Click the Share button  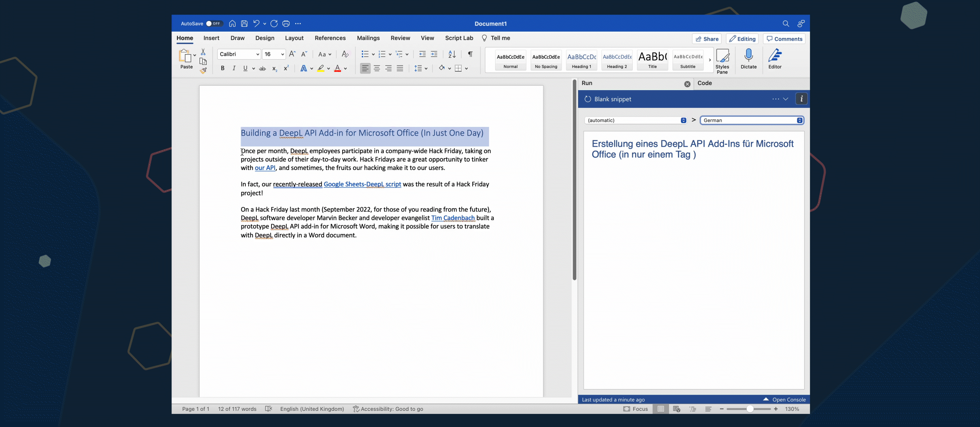pos(707,39)
